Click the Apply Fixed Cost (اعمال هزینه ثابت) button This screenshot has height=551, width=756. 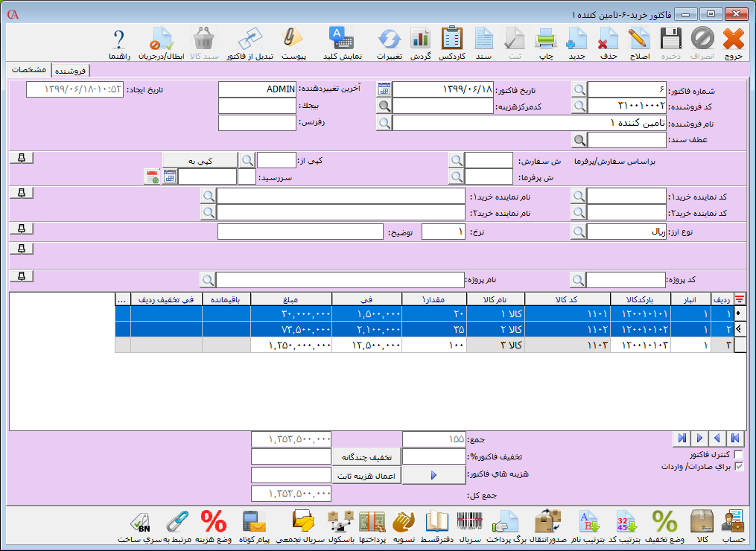click(x=365, y=475)
